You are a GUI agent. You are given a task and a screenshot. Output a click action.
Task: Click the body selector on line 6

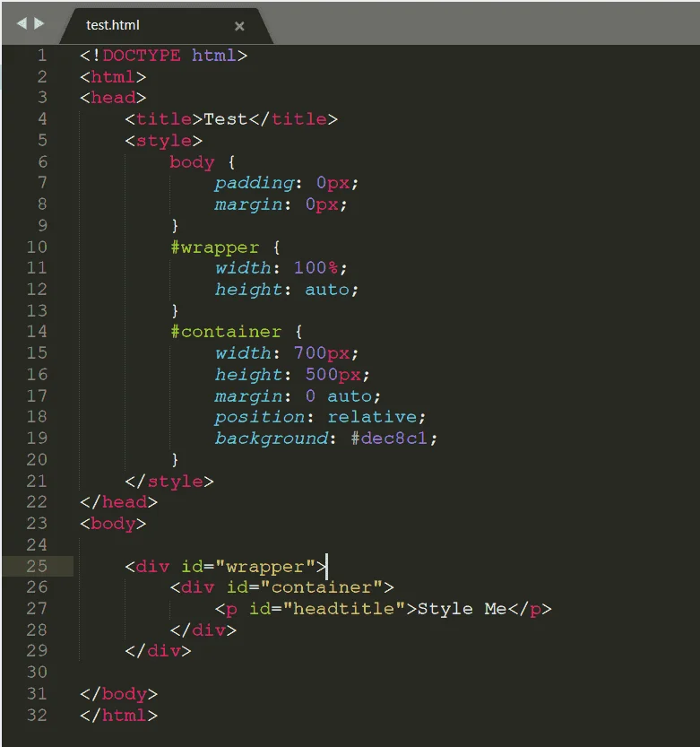pos(192,162)
